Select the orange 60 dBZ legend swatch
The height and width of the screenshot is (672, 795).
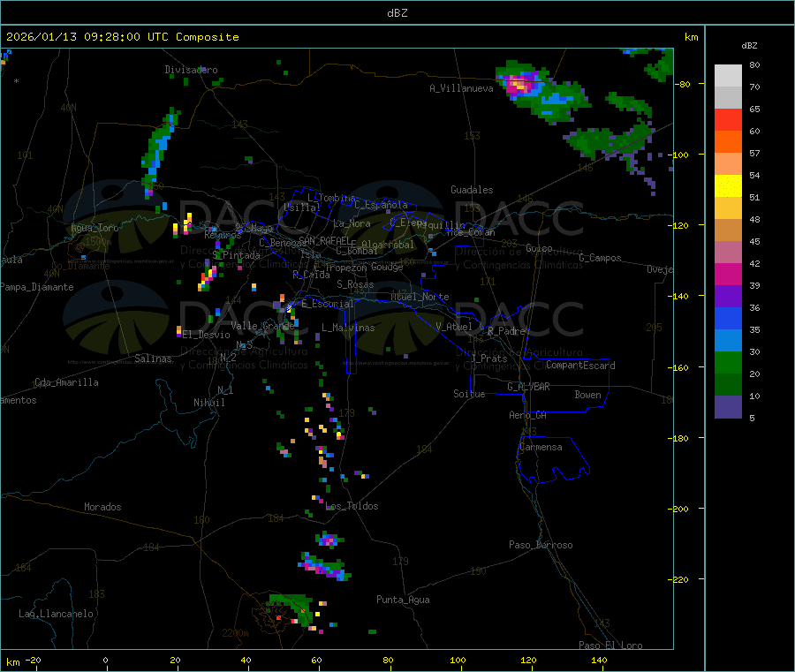coord(728,142)
